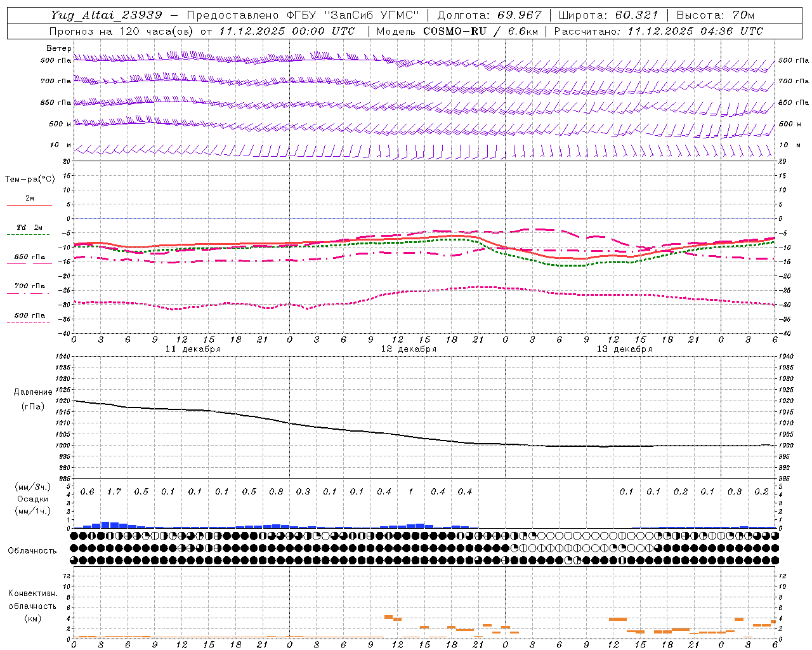Image resolution: width=812 pixels, height=650 pixels.
Task: Select the Тем-ра(°C) axis title
Action: click(x=30, y=179)
